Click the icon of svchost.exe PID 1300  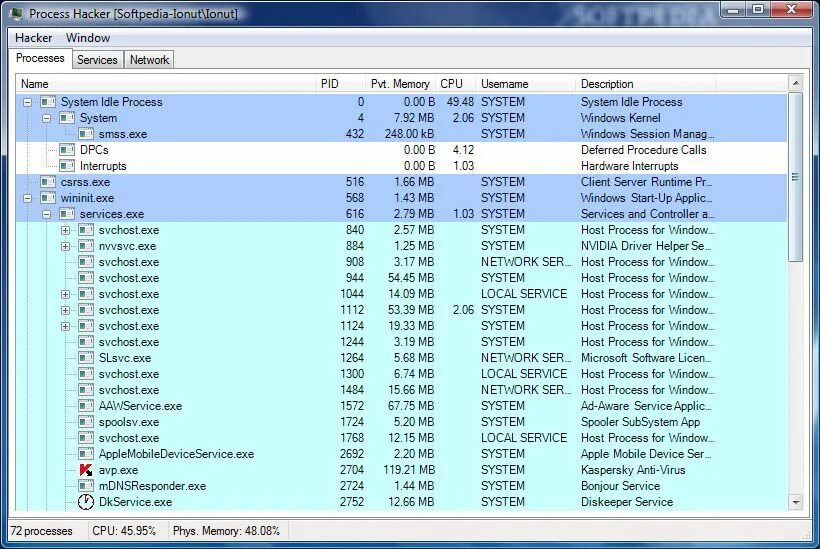(x=86, y=374)
